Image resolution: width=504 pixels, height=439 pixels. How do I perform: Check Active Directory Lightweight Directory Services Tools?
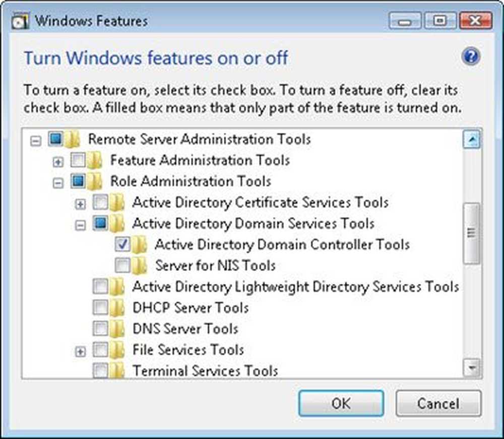(x=100, y=286)
